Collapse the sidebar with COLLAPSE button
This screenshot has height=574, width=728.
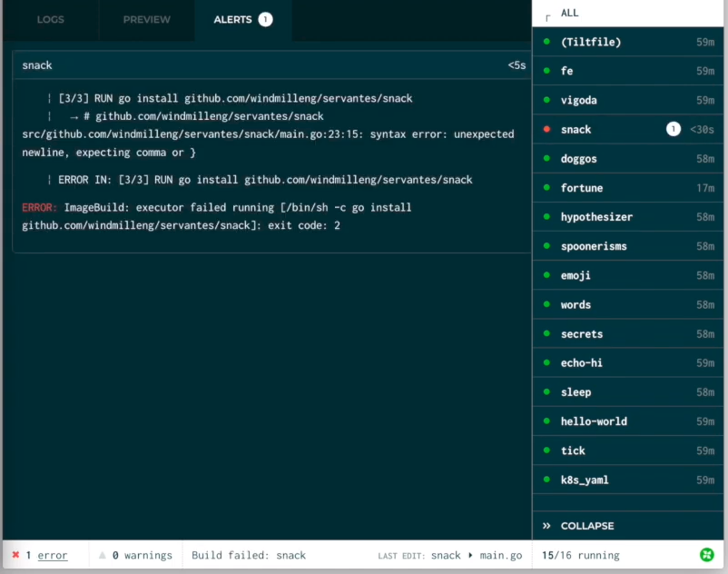tap(628, 526)
